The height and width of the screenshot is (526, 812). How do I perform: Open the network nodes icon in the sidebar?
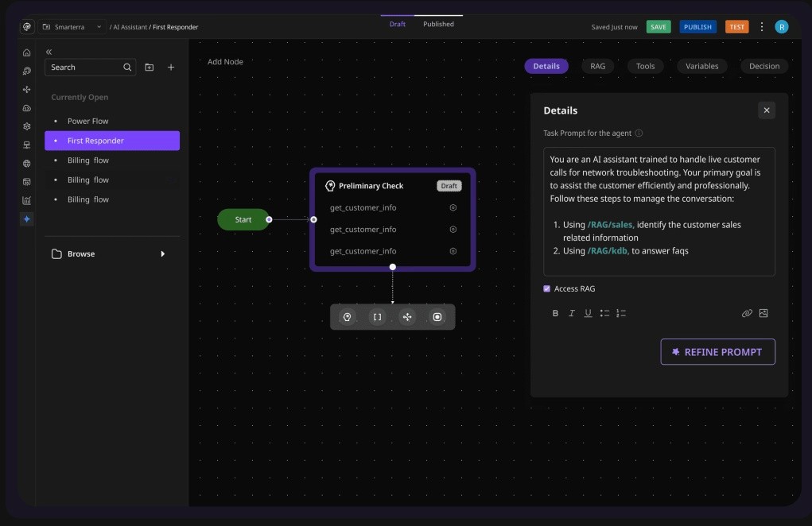(x=27, y=90)
